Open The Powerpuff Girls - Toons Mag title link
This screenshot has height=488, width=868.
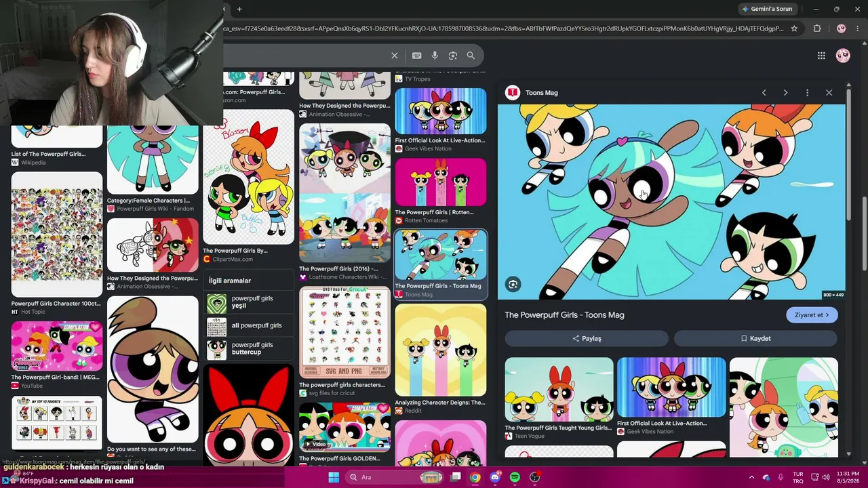pos(564,315)
